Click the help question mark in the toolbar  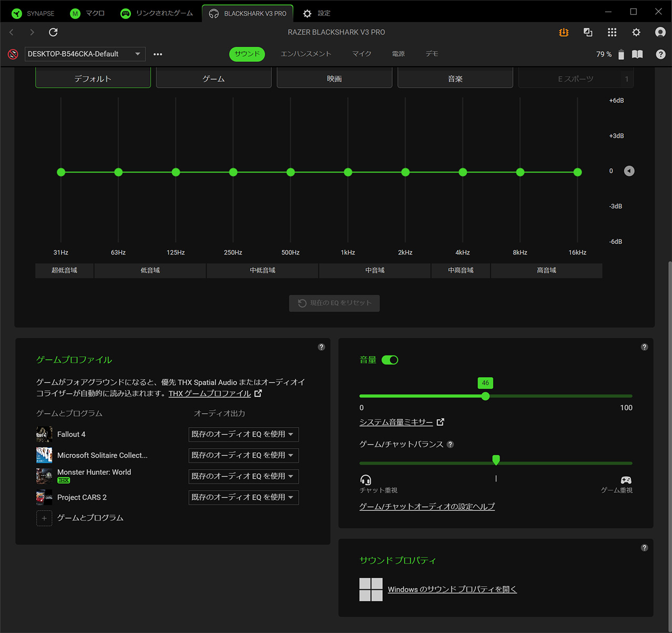(x=660, y=54)
